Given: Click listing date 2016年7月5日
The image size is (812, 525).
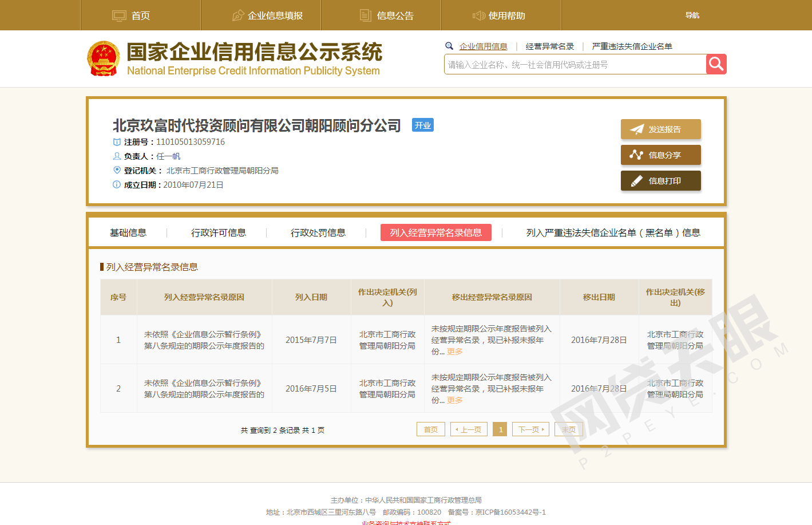Looking at the screenshot, I should 311,389.
